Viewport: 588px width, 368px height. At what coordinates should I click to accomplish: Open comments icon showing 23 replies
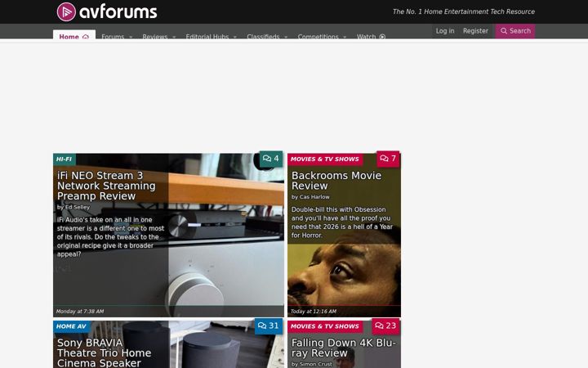point(385,326)
